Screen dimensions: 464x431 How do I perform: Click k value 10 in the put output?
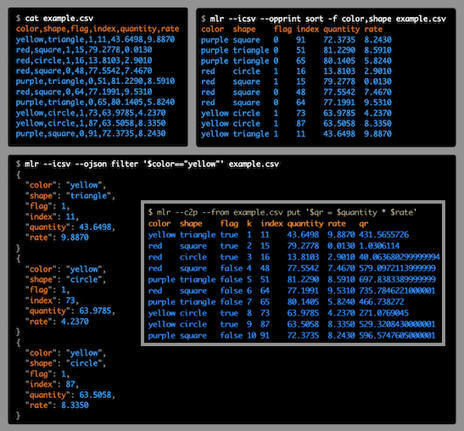(x=251, y=335)
